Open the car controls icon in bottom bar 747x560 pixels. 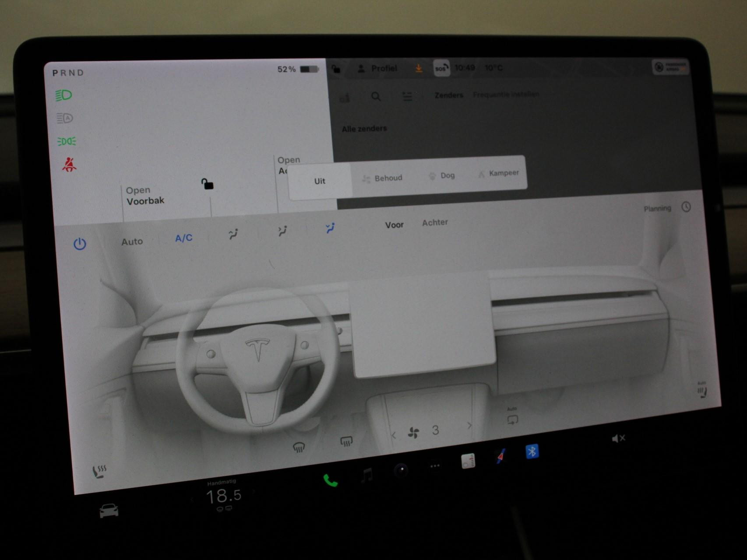(x=109, y=510)
